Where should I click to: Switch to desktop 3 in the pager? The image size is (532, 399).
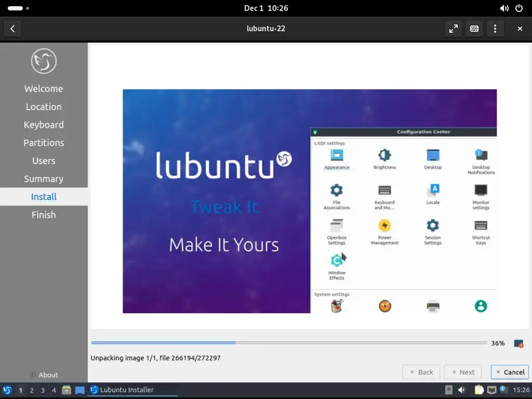click(43, 391)
